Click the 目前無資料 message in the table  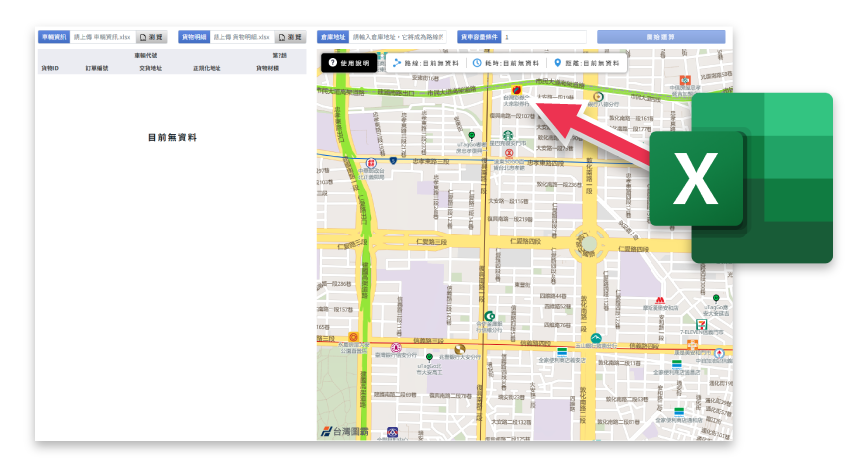click(172, 138)
